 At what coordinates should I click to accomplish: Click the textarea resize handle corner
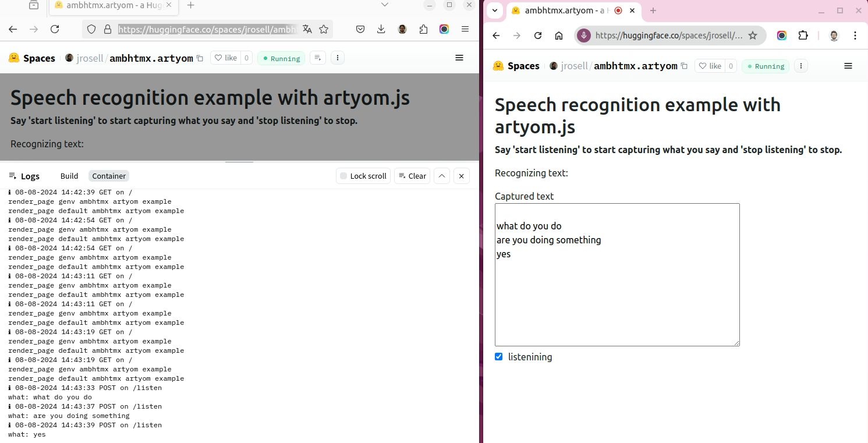736,343
